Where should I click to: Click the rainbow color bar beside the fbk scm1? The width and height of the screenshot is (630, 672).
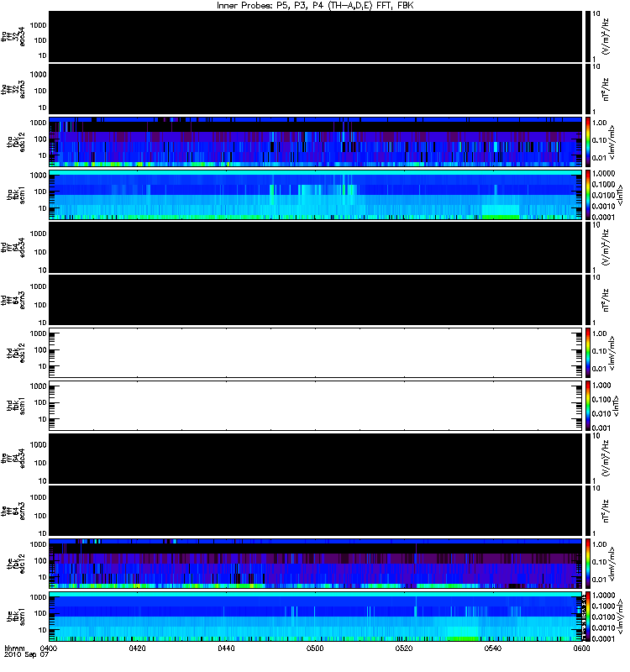click(x=587, y=617)
